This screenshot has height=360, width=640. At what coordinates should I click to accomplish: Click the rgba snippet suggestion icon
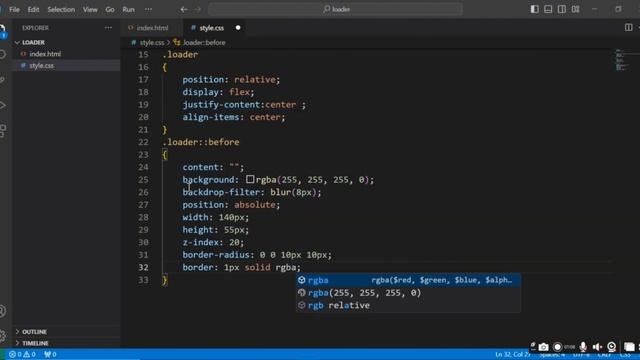click(302, 280)
